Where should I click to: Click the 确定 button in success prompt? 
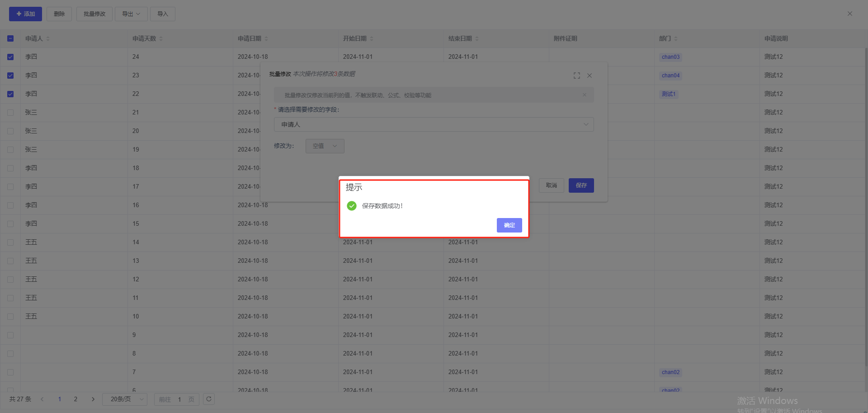pos(509,225)
